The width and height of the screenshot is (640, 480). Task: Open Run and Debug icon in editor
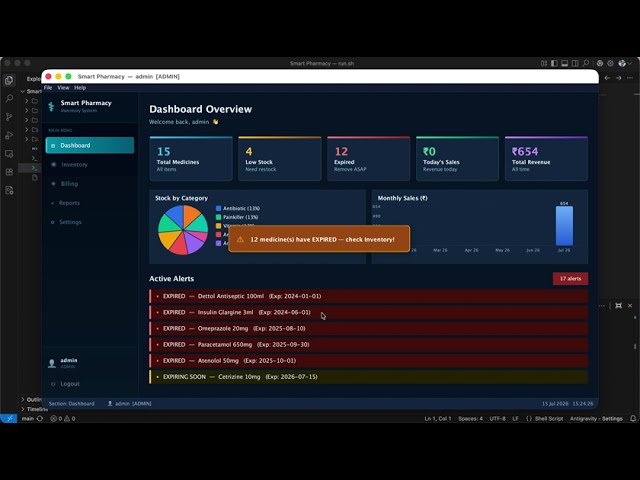tap(9, 136)
